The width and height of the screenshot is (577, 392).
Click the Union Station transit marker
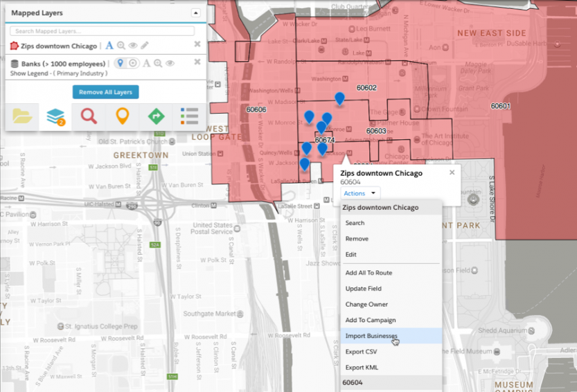220,154
